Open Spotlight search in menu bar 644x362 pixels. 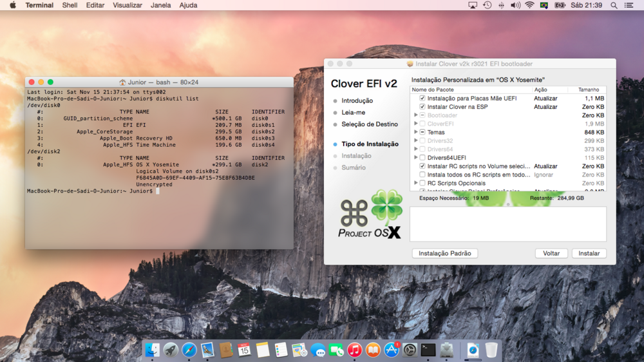[x=614, y=5]
